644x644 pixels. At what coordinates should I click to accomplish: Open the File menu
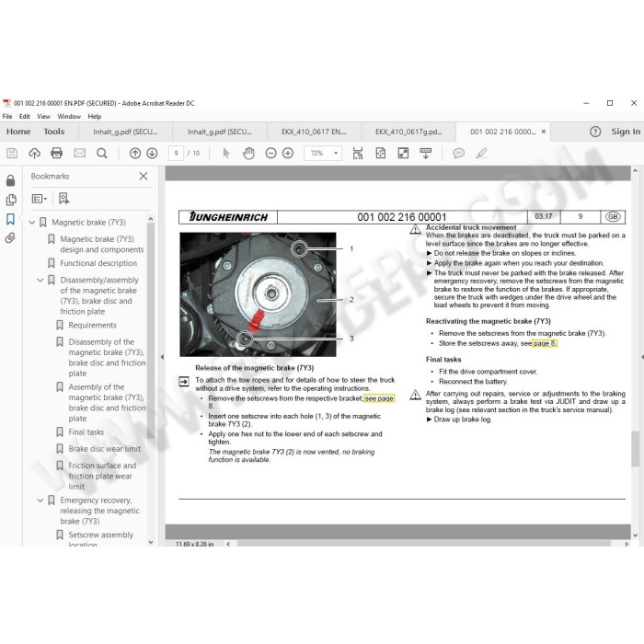[7, 117]
